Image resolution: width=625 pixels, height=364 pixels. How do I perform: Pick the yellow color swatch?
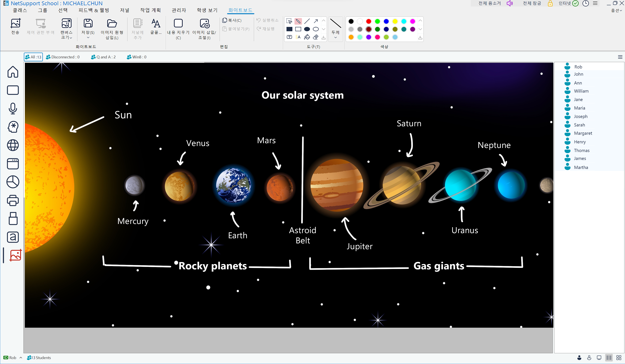395,21
